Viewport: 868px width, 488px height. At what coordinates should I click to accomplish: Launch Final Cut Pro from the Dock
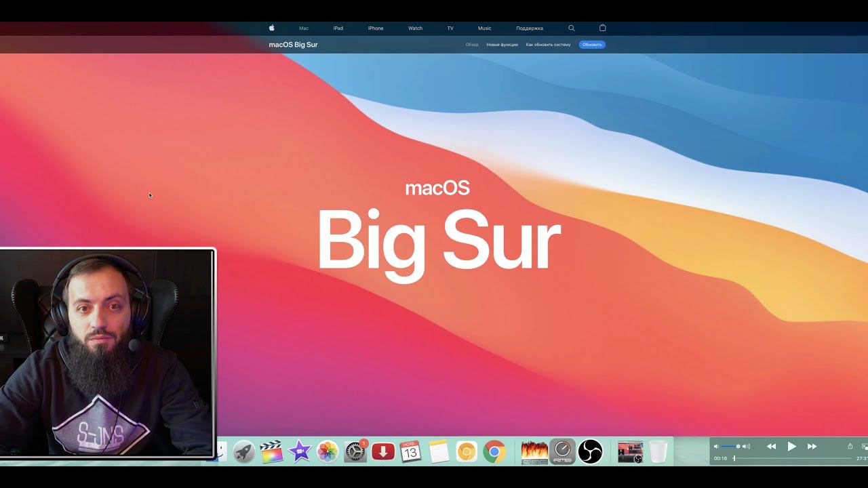pos(272,451)
